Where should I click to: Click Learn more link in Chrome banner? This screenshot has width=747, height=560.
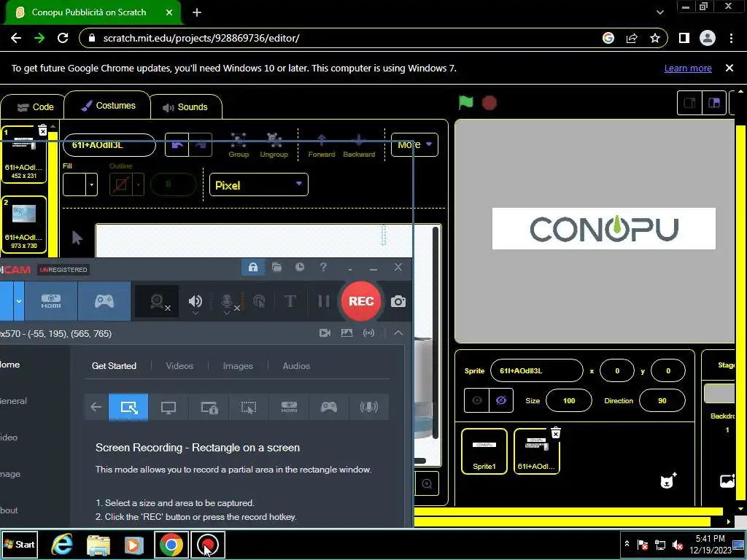[x=688, y=68]
